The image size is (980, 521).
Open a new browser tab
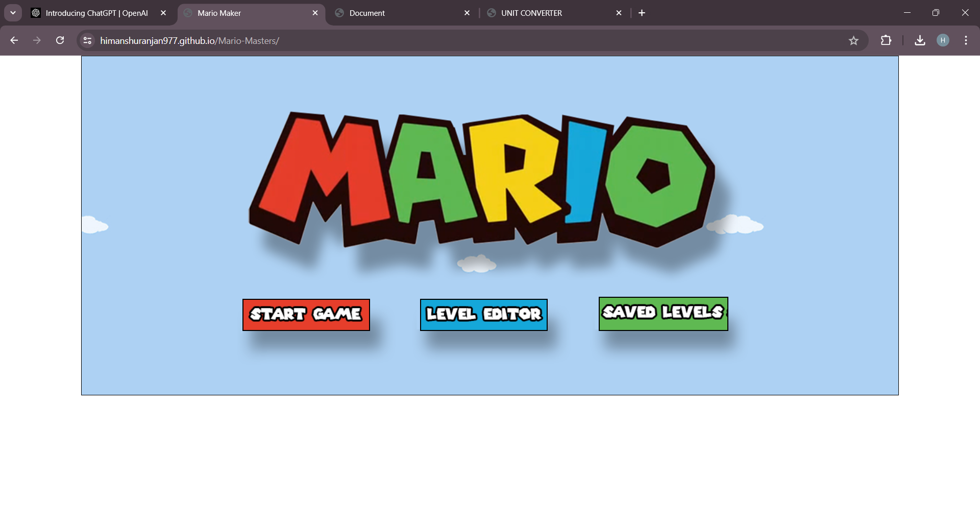642,13
